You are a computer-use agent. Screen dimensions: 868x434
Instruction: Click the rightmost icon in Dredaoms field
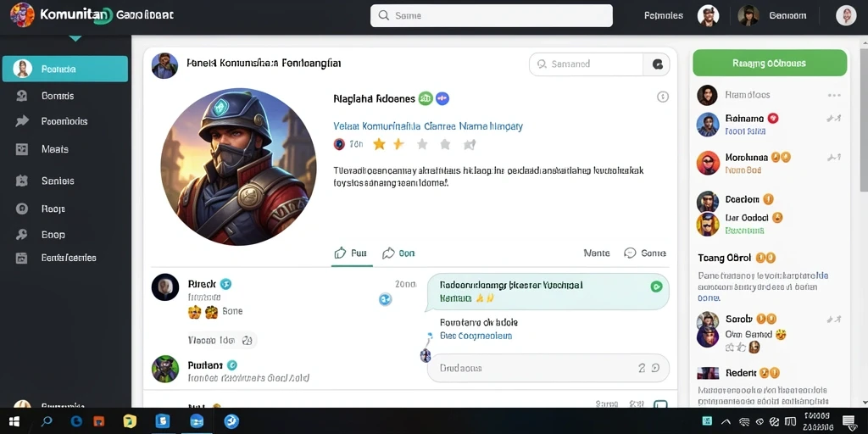click(655, 368)
